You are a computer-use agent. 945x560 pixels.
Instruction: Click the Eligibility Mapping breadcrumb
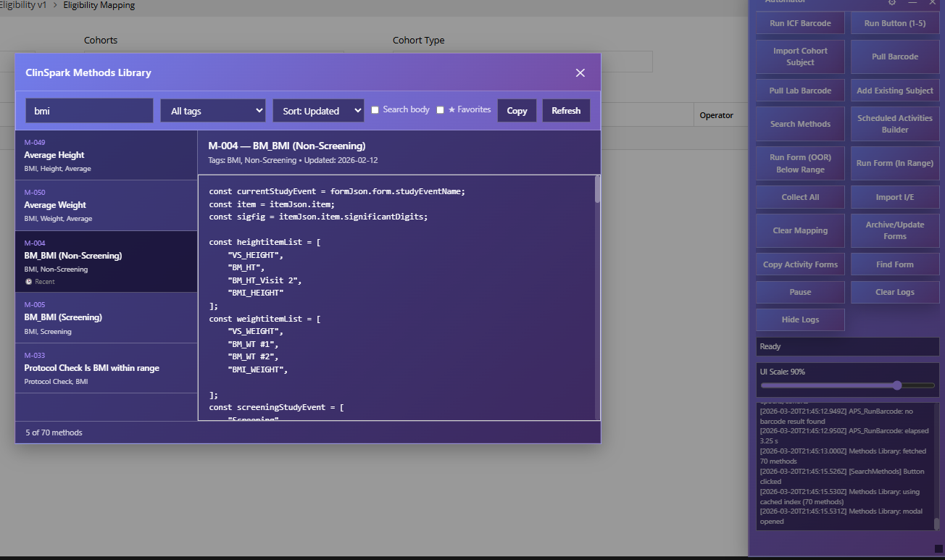click(99, 5)
